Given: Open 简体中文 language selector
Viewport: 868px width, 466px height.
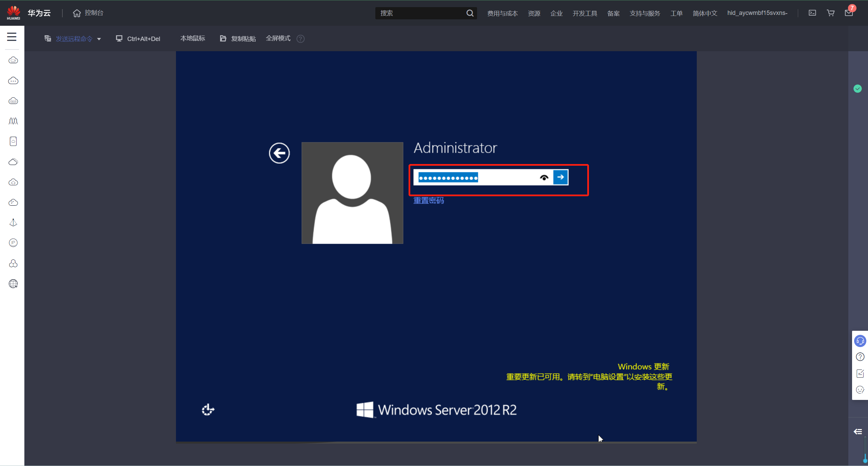Looking at the screenshot, I should click(x=705, y=13).
